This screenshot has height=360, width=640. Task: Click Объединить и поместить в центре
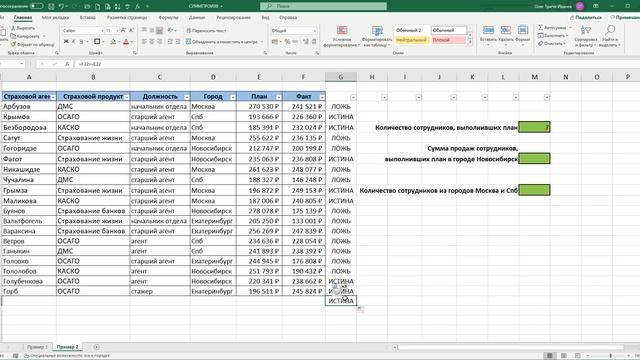[x=224, y=42]
